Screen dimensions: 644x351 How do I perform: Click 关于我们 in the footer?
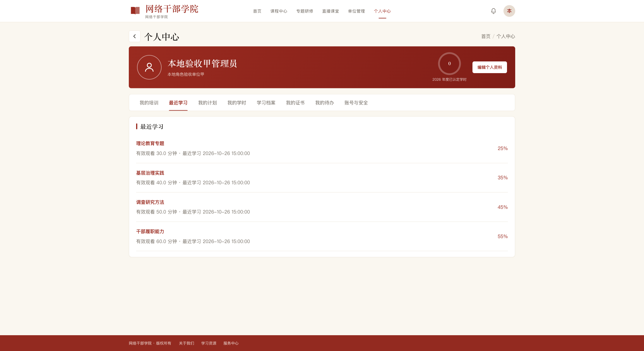coord(186,343)
